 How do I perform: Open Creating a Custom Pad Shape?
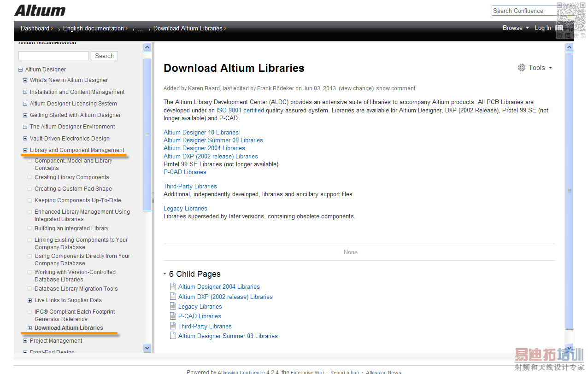(73, 189)
